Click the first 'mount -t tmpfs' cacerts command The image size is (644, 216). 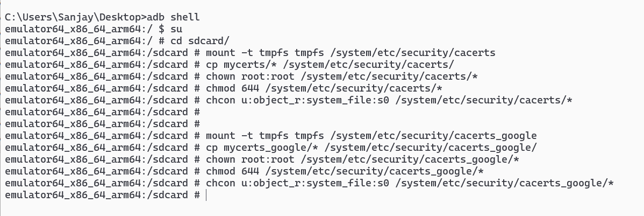pyautogui.click(x=350, y=53)
